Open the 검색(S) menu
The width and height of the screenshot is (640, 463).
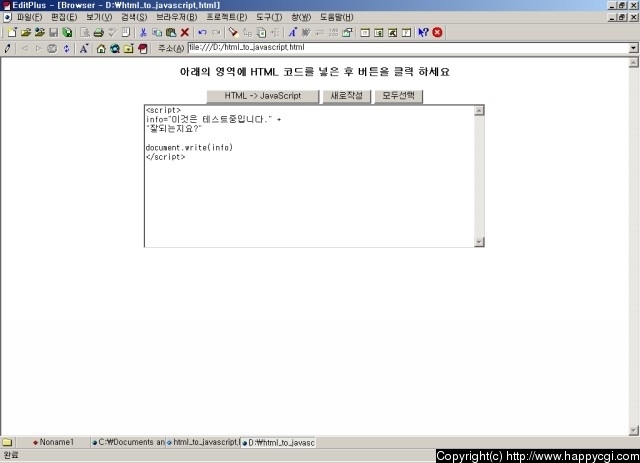click(134, 17)
